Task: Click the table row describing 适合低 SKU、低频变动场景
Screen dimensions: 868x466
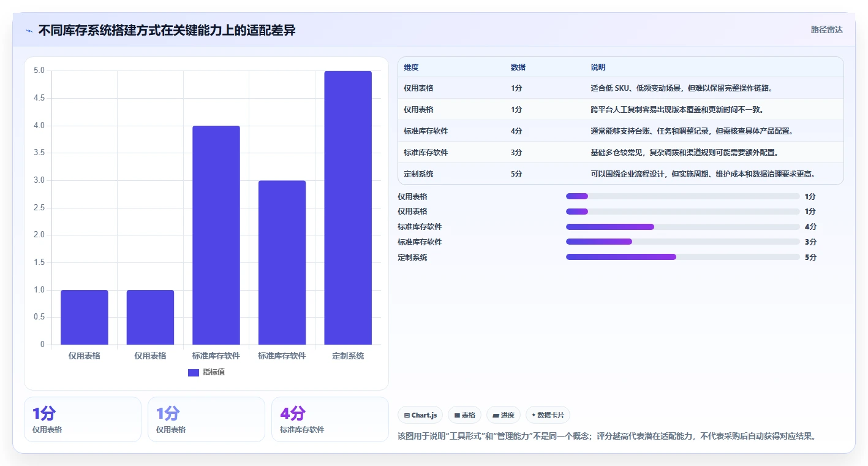Action: pyautogui.click(x=621, y=88)
